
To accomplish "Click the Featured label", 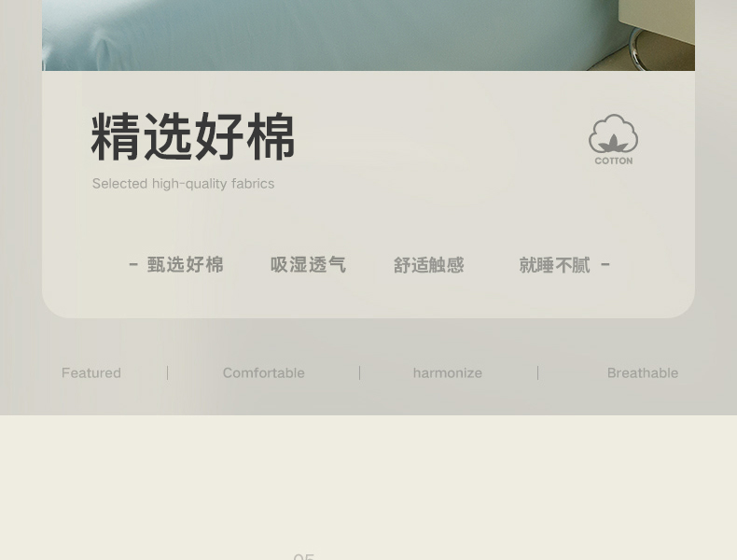I will tap(91, 372).
